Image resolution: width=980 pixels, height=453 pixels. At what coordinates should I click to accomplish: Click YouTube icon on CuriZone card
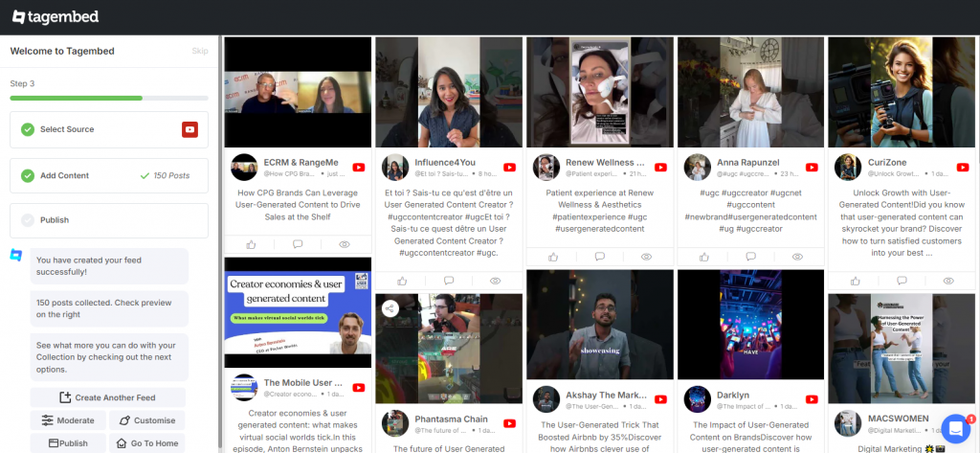coord(963,167)
